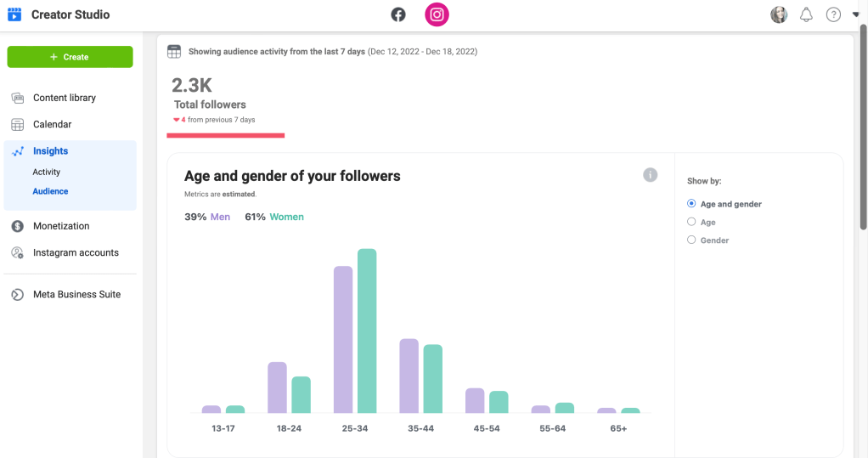Select the Gender radio option

click(x=691, y=240)
